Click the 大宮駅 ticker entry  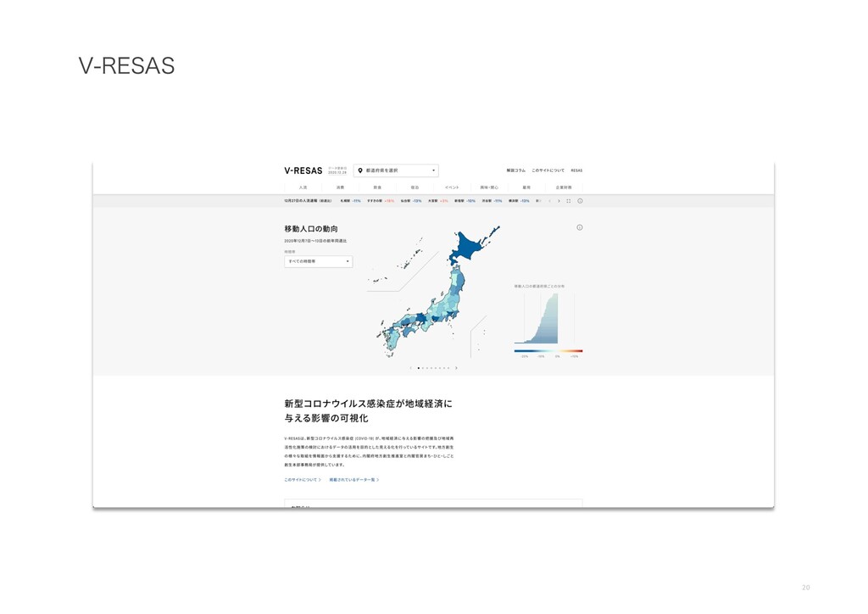point(438,201)
